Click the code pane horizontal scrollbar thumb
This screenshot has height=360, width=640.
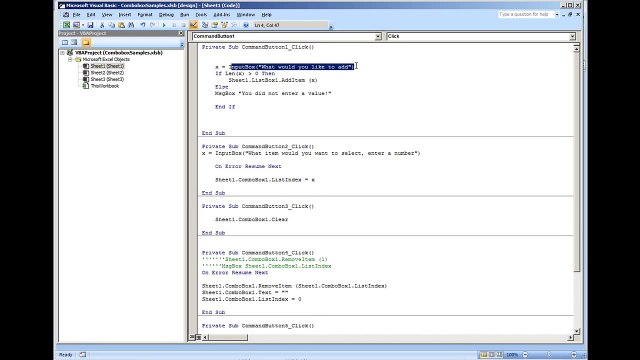(x=228, y=337)
